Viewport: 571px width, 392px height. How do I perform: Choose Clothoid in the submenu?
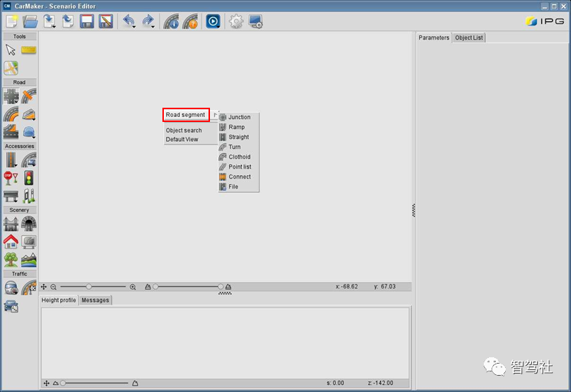click(239, 157)
